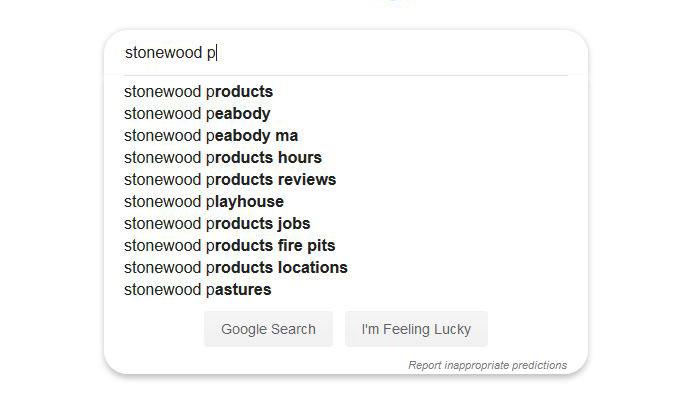Click the typed 'stonewood p' query text

click(x=170, y=53)
